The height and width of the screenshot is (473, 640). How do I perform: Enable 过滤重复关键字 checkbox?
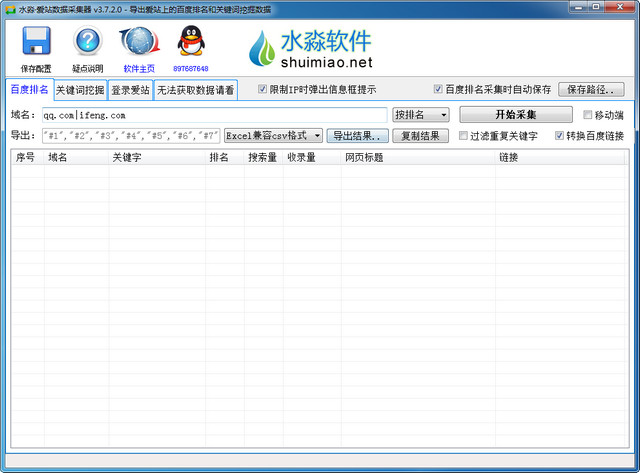463,135
